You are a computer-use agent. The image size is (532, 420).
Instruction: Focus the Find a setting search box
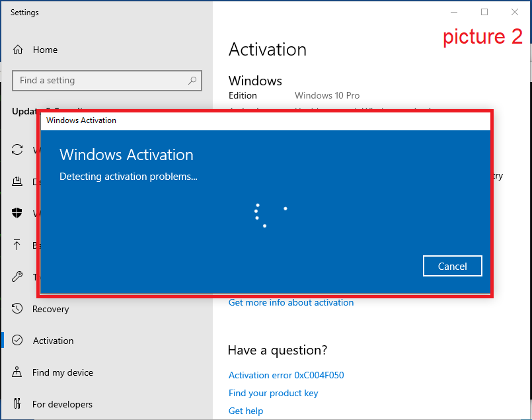[107, 81]
